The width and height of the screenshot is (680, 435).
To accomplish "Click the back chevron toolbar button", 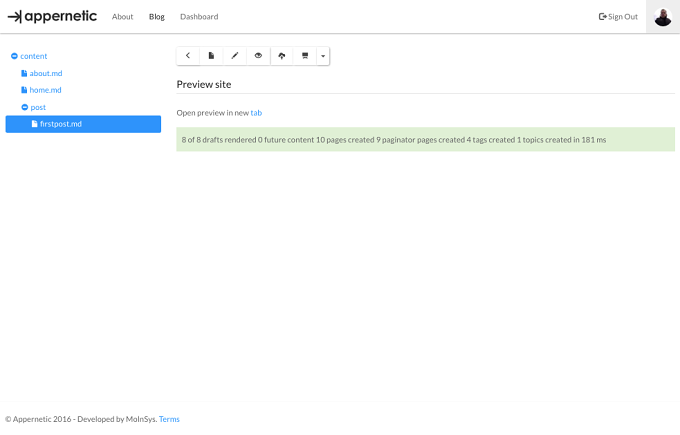I will click(x=188, y=56).
